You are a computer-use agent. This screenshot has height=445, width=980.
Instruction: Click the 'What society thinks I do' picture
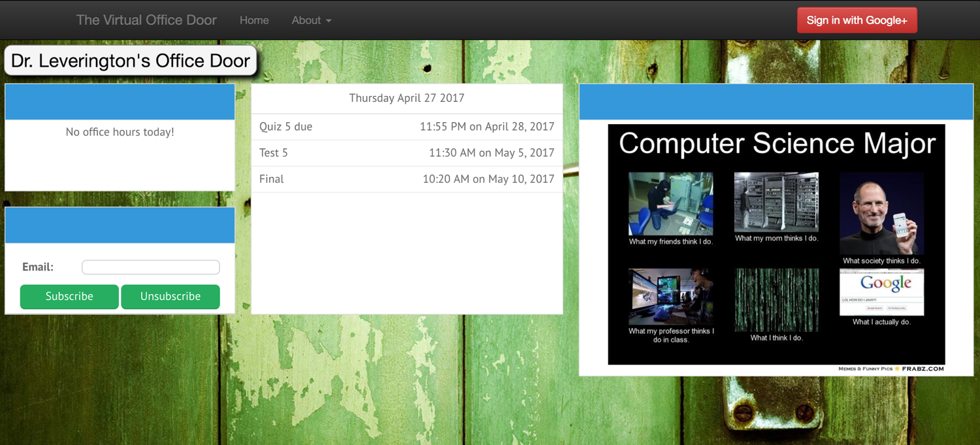click(881, 214)
